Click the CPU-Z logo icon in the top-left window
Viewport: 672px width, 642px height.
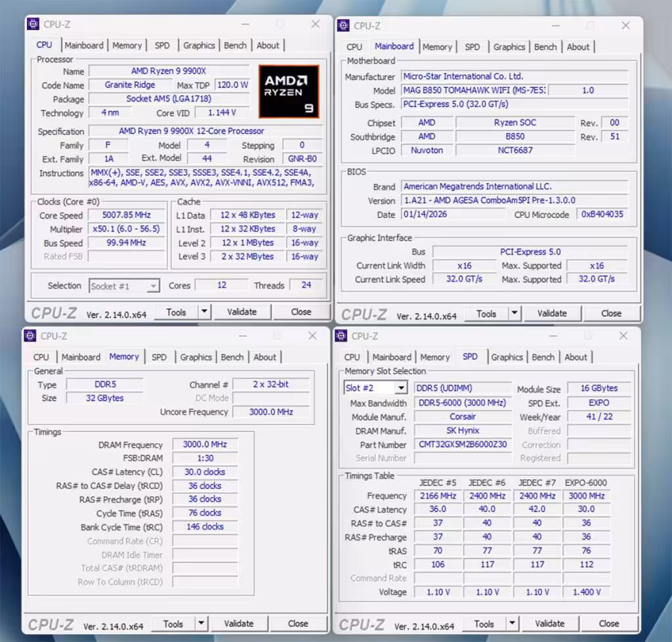(32, 24)
